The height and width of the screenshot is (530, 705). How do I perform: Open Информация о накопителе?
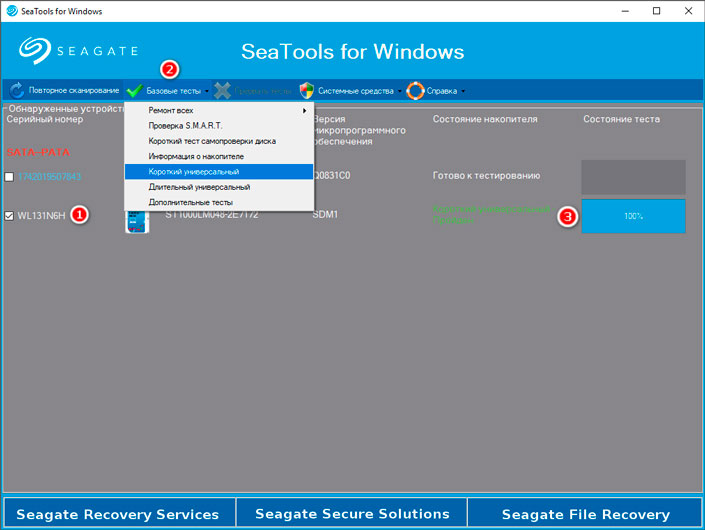[x=219, y=156]
